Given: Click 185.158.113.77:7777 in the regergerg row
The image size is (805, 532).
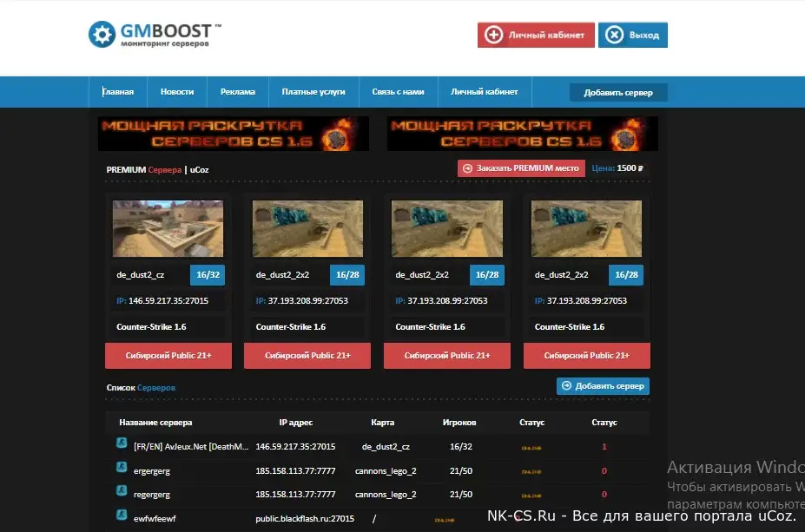Looking at the screenshot, I should point(296,495).
